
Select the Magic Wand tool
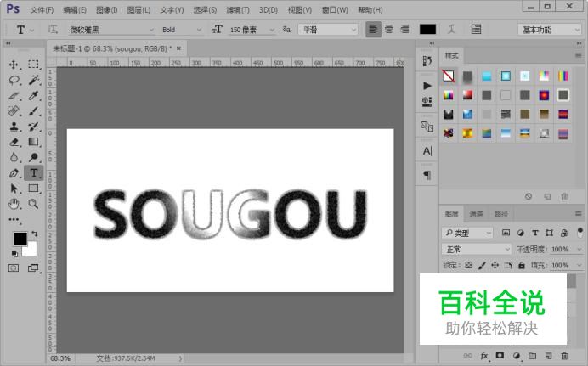pos(33,80)
